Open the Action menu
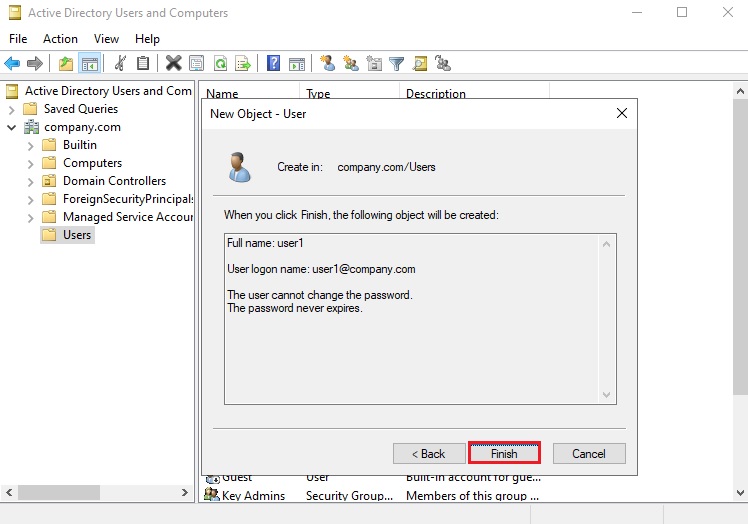Screen dimensions: 748x524 [x=60, y=39]
